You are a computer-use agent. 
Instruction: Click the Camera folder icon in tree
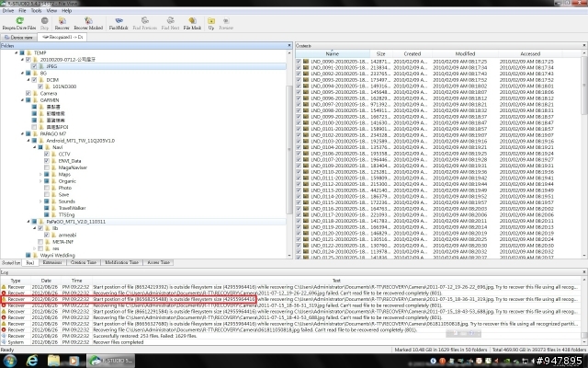click(x=36, y=94)
